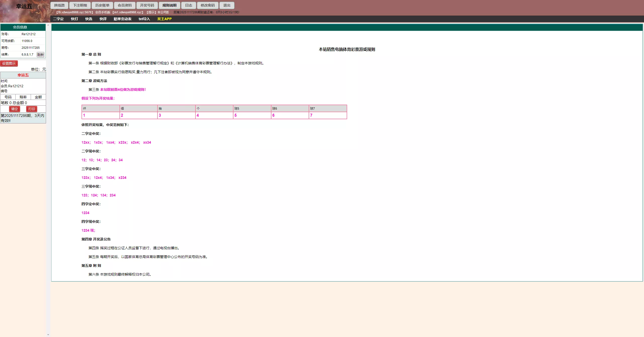Screen dimensions: 644x337
Task: Select the 快选 submenu item
Action: coord(89,19)
